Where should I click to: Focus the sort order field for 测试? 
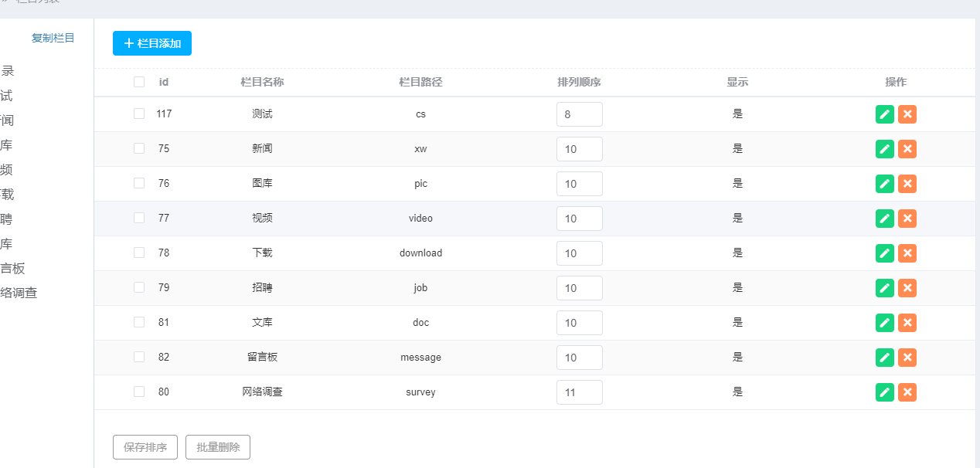[579, 114]
